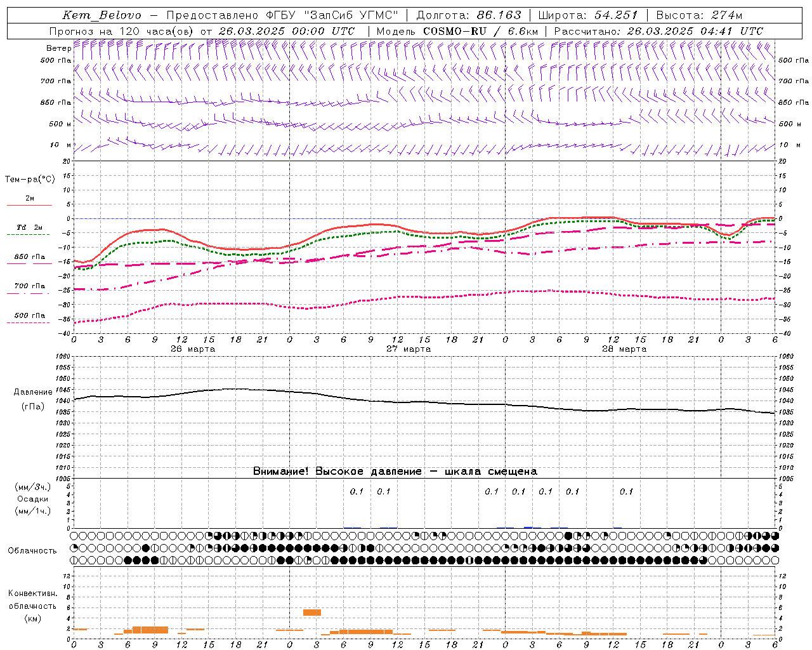Image resolution: width=812 pixels, height=650 pixels.
Task: Click the '700 гПа' temperature legend entry
Action: [x=29, y=286]
